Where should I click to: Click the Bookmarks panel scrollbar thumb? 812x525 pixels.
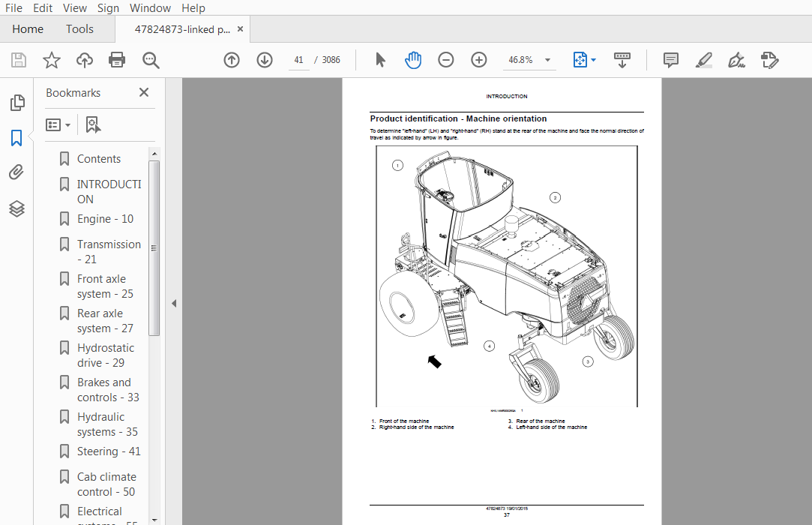click(x=154, y=248)
